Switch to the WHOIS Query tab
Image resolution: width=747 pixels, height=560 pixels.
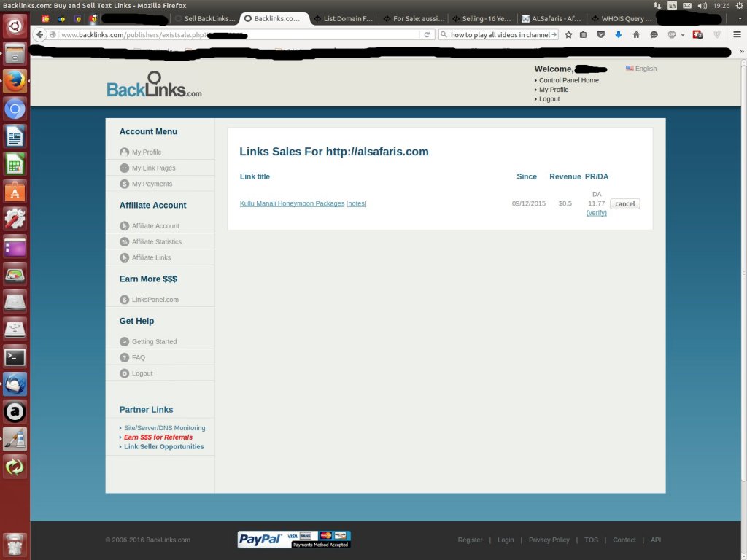point(622,18)
